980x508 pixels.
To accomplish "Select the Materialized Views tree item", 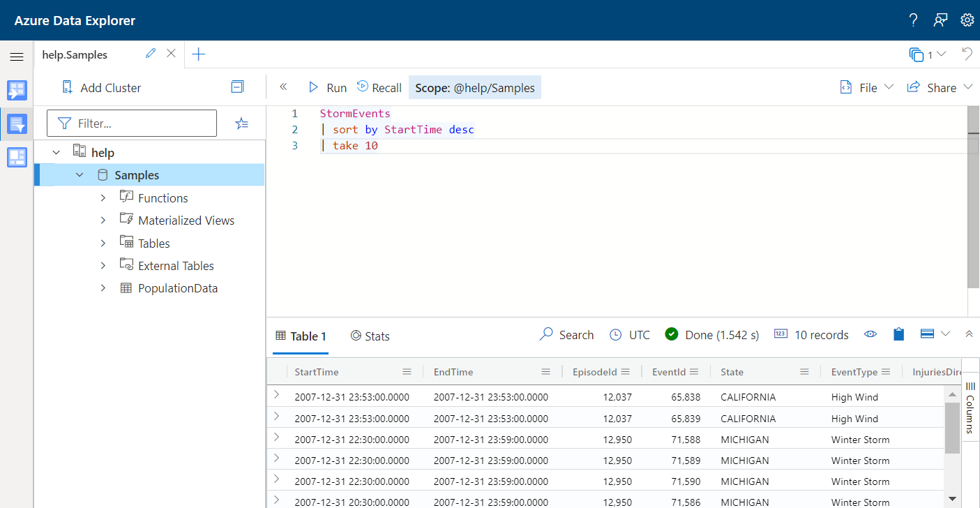I will tap(186, 221).
